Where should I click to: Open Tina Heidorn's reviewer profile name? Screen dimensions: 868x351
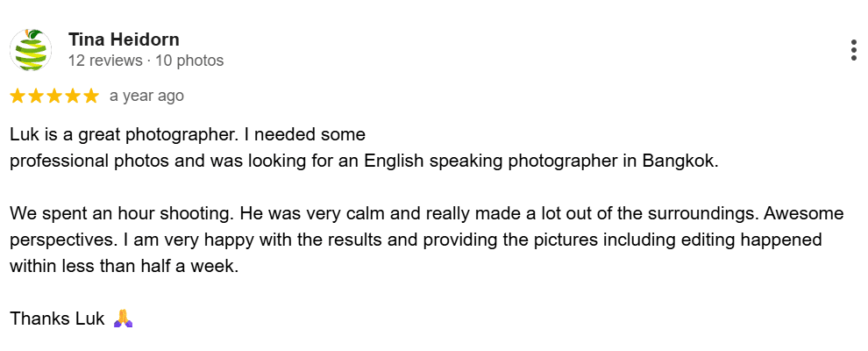124,39
